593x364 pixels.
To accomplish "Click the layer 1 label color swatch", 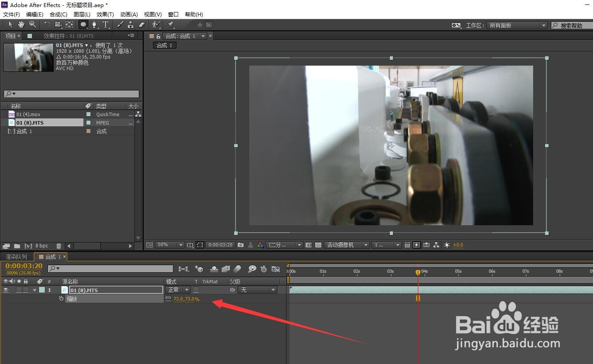I will point(42,290).
